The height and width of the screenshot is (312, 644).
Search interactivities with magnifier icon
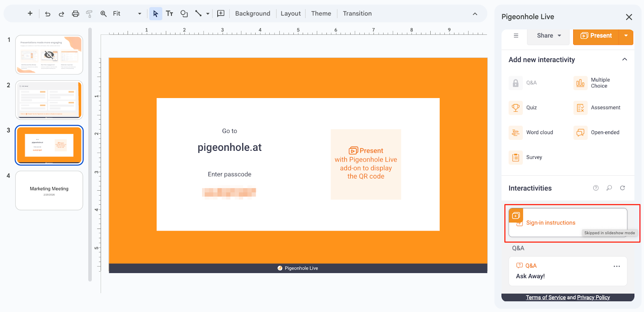pyautogui.click(x=609, y=188)
